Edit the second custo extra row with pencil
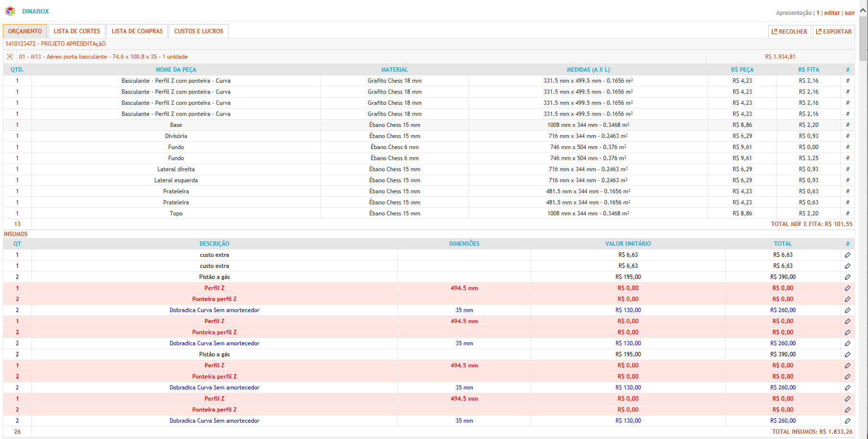 pos(847,266)
